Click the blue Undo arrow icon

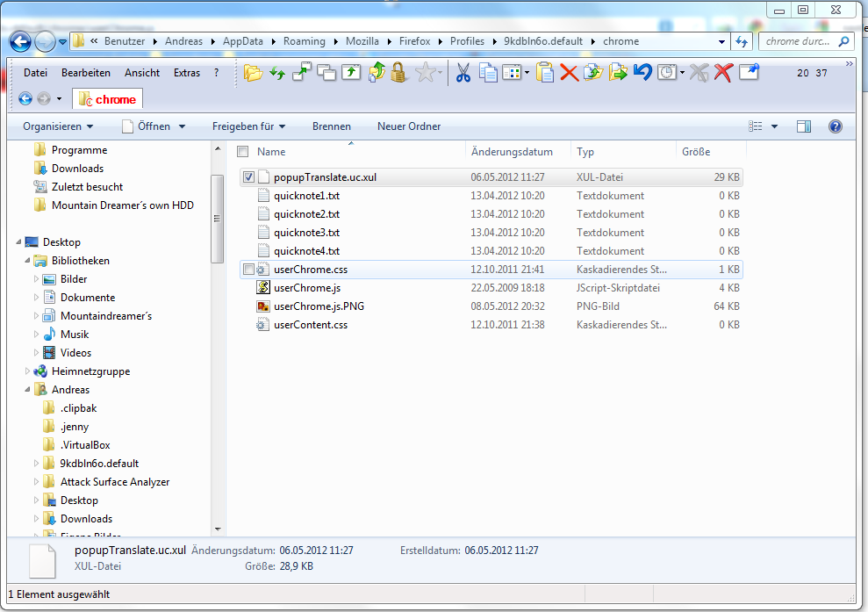pyautogui.click(x=642, y=73)
